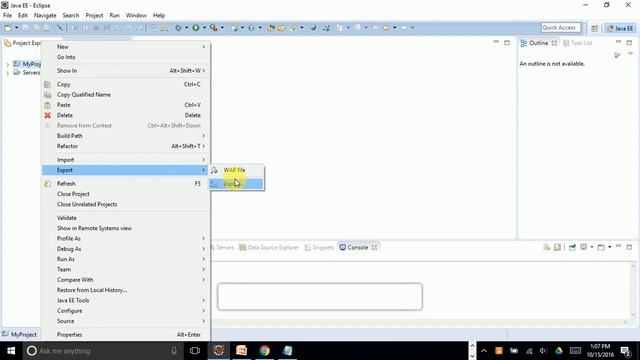Click the red Delete X icon
The height and width of the screenshot is (360, 640).
point(48,116)
